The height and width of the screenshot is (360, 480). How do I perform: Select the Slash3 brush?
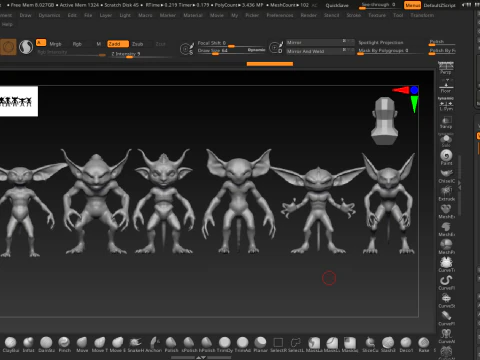(388, 345)
